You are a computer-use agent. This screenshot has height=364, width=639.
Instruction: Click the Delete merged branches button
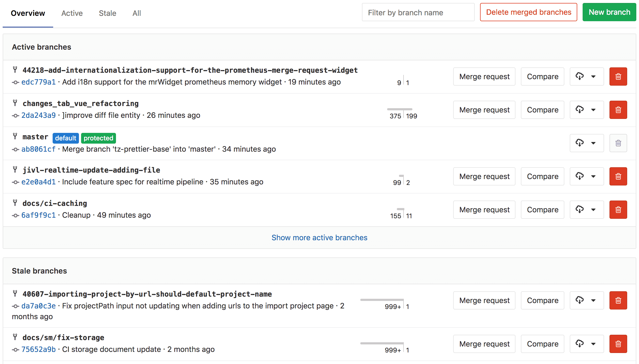click(x=528, y=12)
